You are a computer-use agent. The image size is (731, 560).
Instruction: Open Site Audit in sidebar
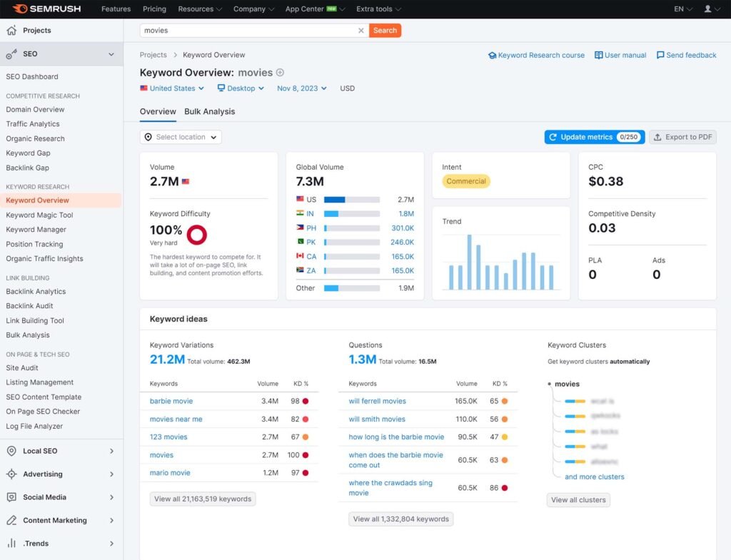(x=22, y=367)
